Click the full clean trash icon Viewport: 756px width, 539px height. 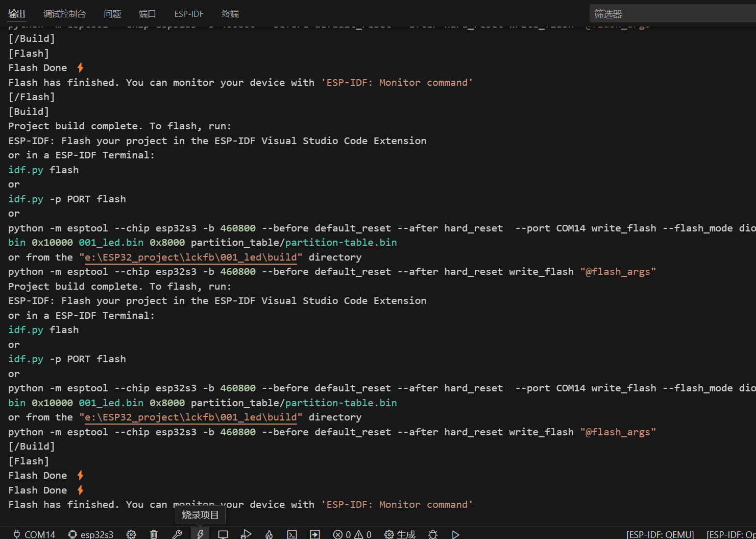tap(154, 534)
